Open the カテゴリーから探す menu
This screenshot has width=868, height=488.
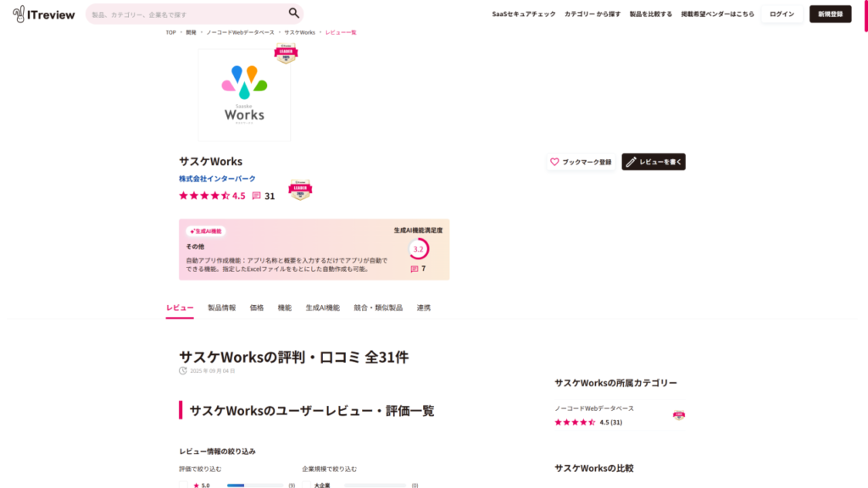coord(591,14)
